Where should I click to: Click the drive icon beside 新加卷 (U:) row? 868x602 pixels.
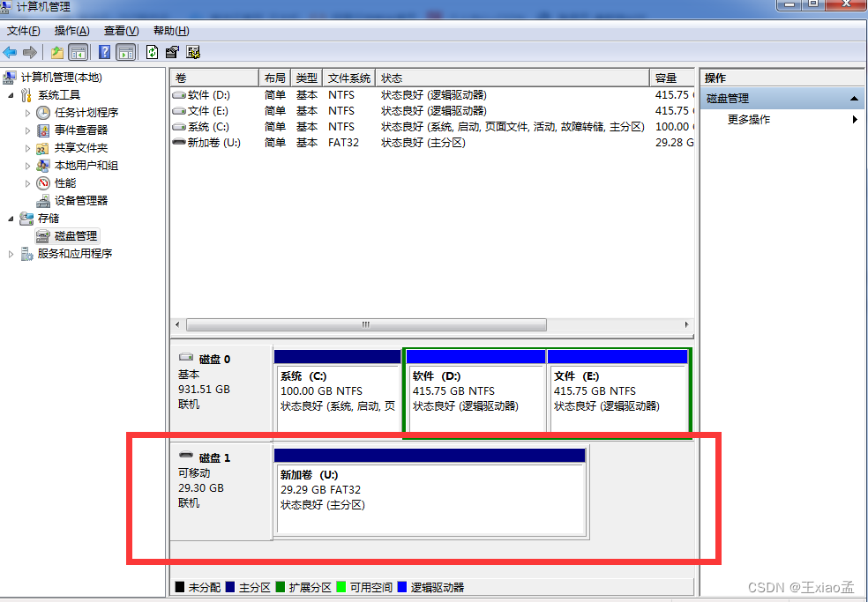(179, 142)
